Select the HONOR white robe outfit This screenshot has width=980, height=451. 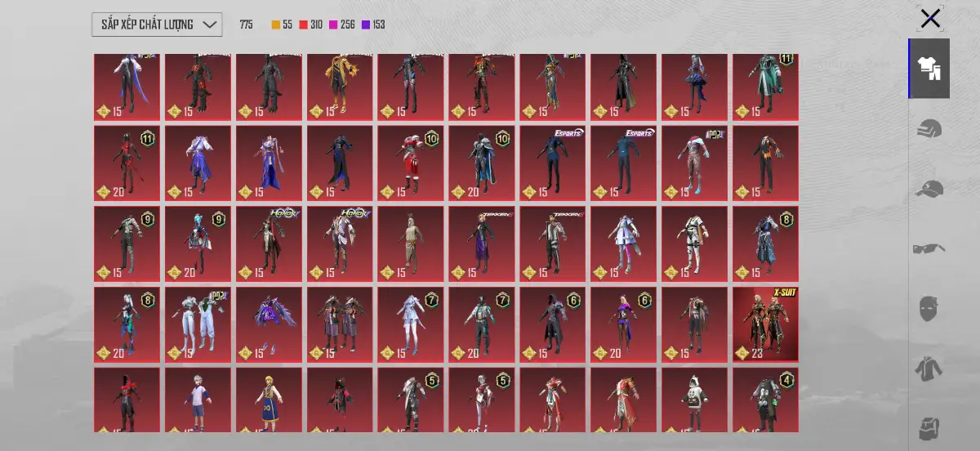[340, 243]
